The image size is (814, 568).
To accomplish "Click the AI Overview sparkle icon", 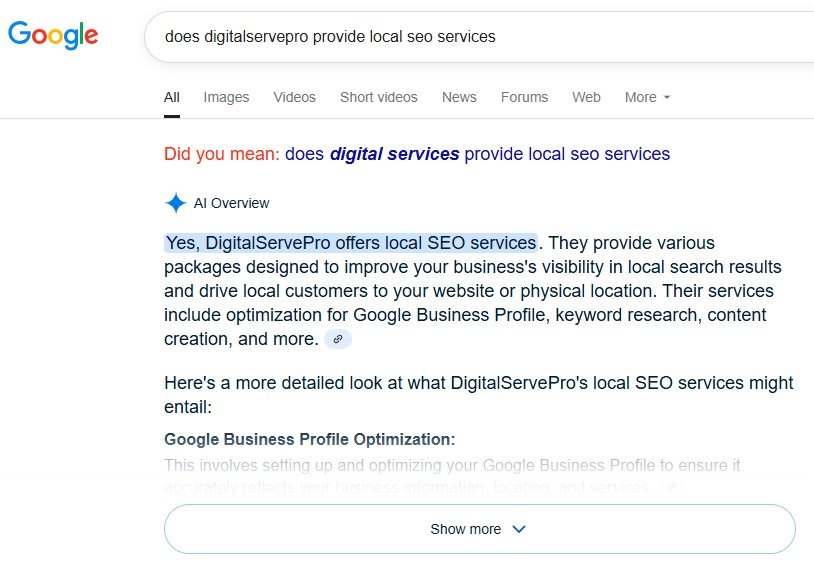I will 176,203.
